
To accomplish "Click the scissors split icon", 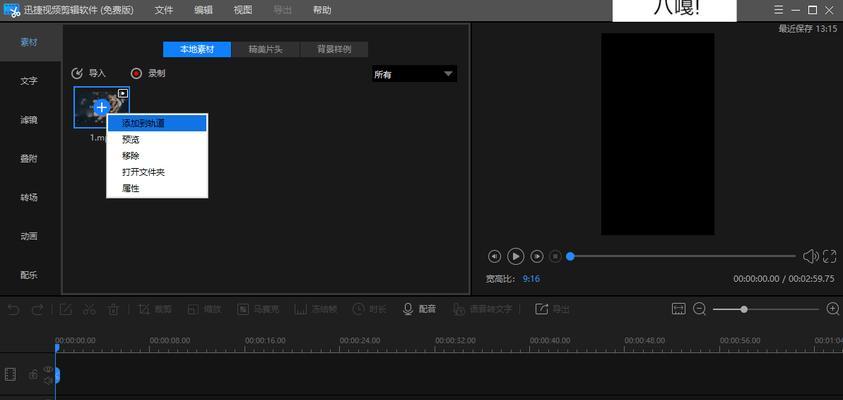I will [x=89, y=310].
